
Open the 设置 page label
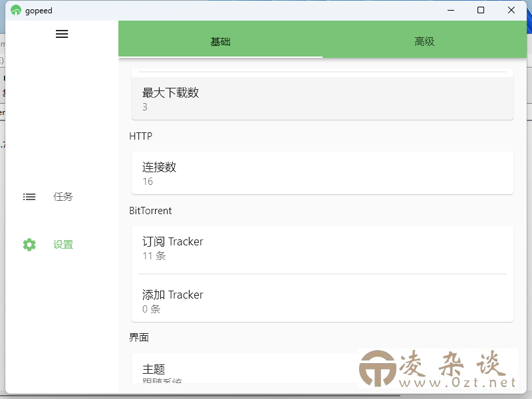tap(63, 245)
